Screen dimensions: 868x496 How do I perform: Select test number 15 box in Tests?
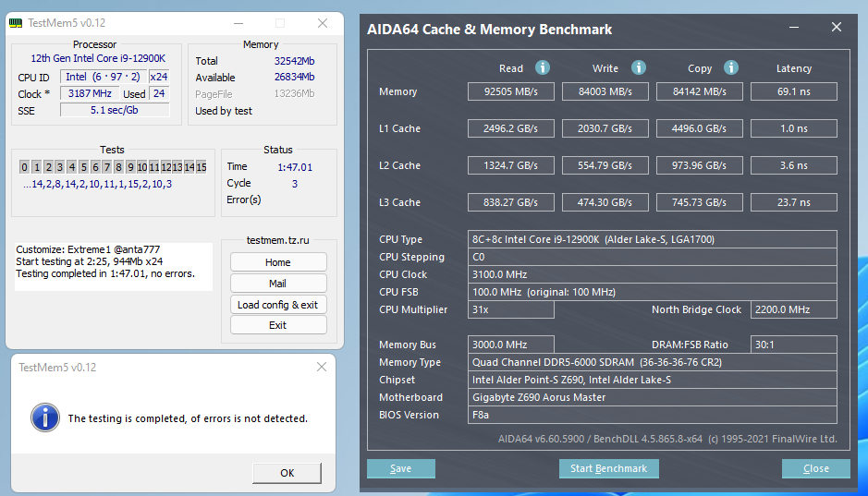[x=202, y=167]
